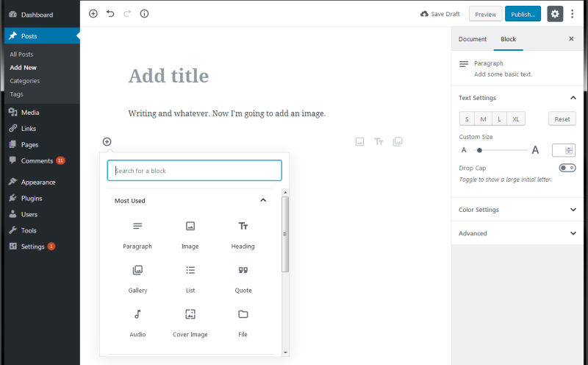Choose the File block
The image size is (588, 365).
(x=243, y=323)
